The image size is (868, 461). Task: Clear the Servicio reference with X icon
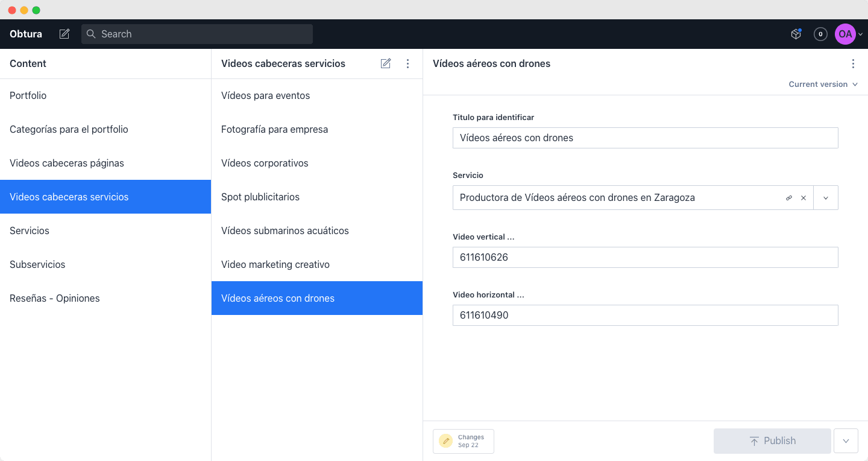coord(804,198)
